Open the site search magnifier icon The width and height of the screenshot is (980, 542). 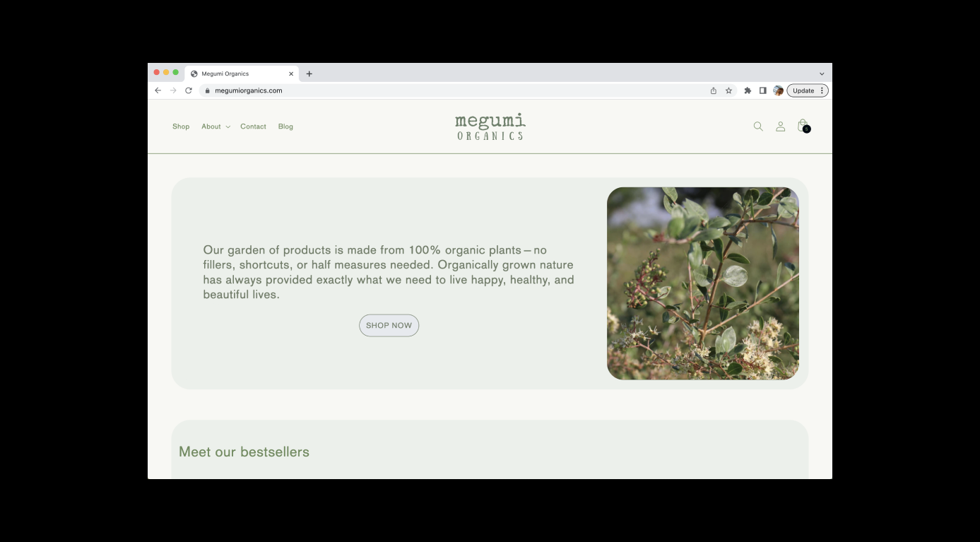point(758,126)
